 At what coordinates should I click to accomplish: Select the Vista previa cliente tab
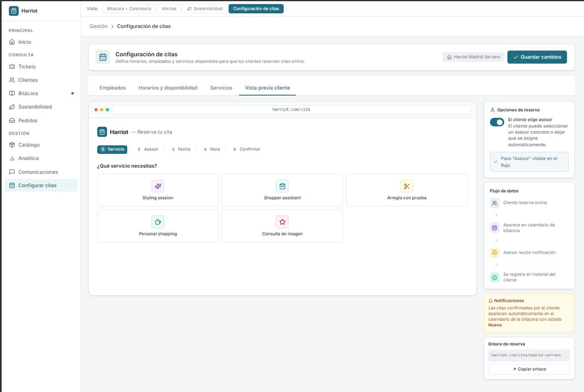[x=267, y=88]
